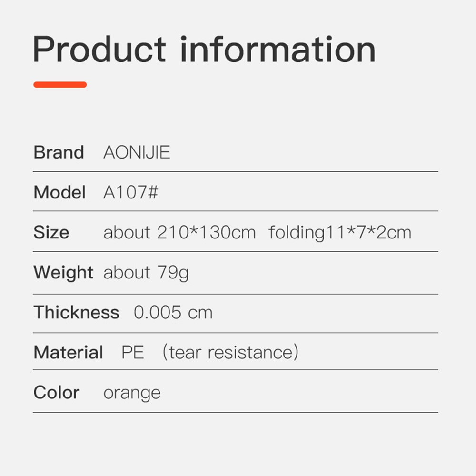The height and width of the screenshot is (476, 476).
Task: Click the word "Product" in the heading
Action: click(99, 50)
